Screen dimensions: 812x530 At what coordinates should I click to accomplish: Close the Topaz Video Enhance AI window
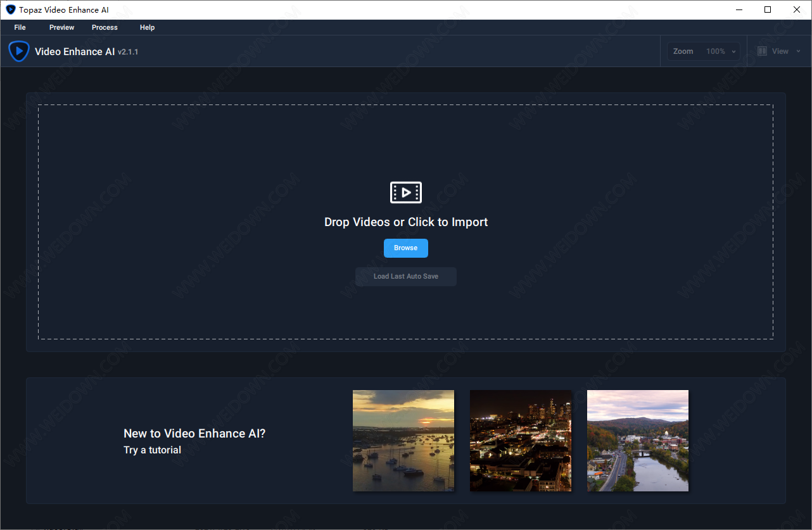click(x=797, y=9)
